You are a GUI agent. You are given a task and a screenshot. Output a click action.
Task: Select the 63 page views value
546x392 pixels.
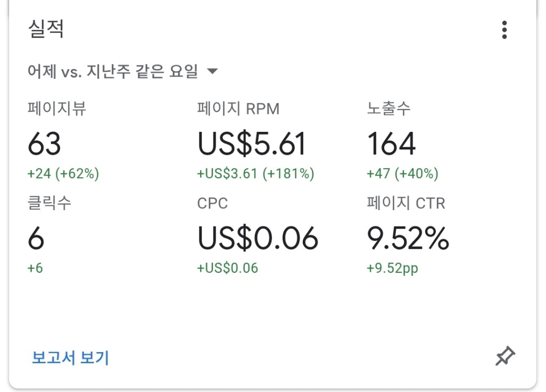point(44,144)
